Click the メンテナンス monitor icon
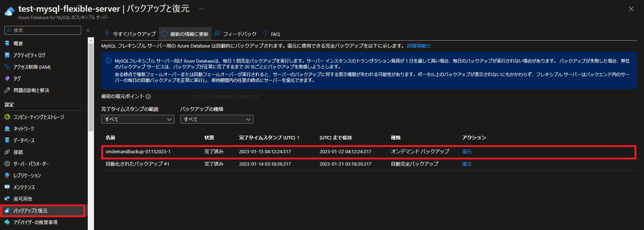Viewport: 644px width, 230px height. 7,187
